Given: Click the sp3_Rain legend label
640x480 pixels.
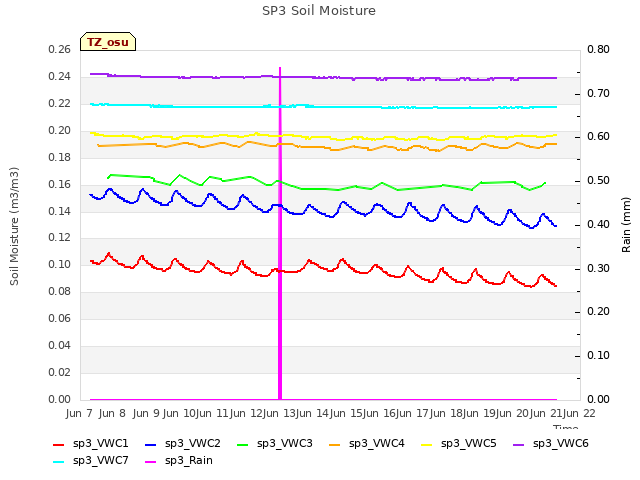Looking at the screenshot, I should 189,460.
